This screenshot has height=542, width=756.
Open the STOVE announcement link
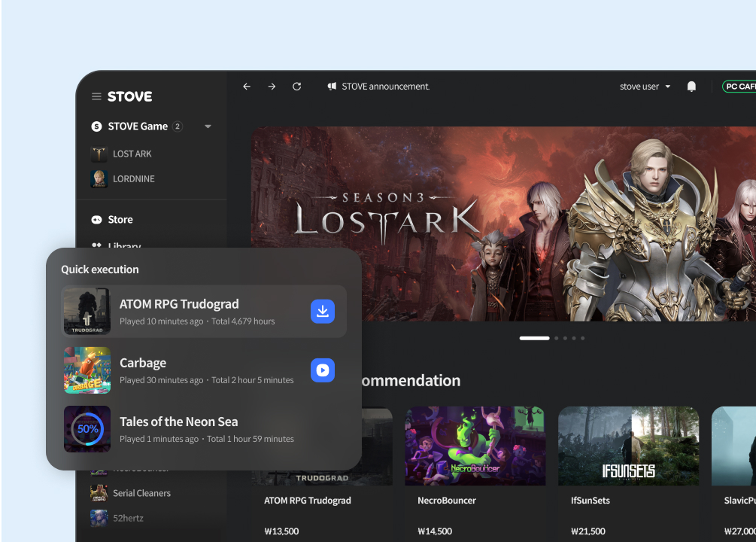point(386,87)
